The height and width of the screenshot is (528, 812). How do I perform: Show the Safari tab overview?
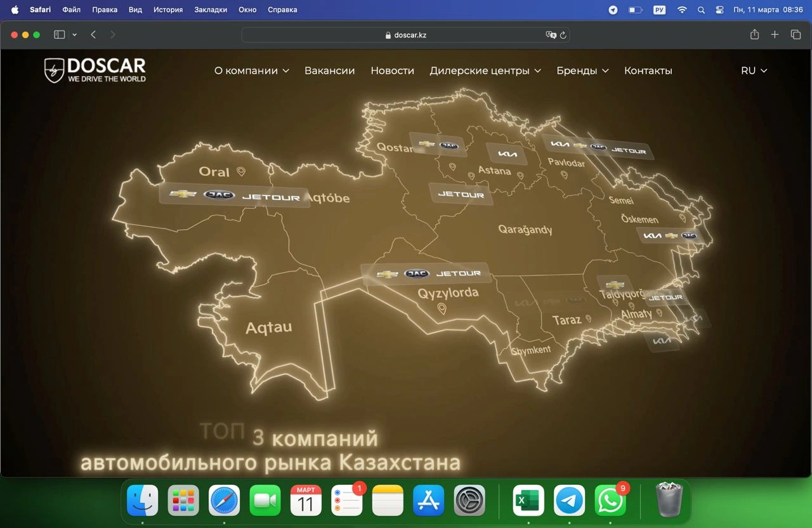tap(796, 35)
